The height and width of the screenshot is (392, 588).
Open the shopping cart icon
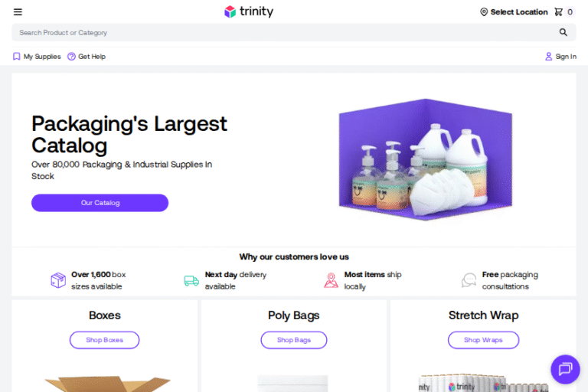(558, 12)
